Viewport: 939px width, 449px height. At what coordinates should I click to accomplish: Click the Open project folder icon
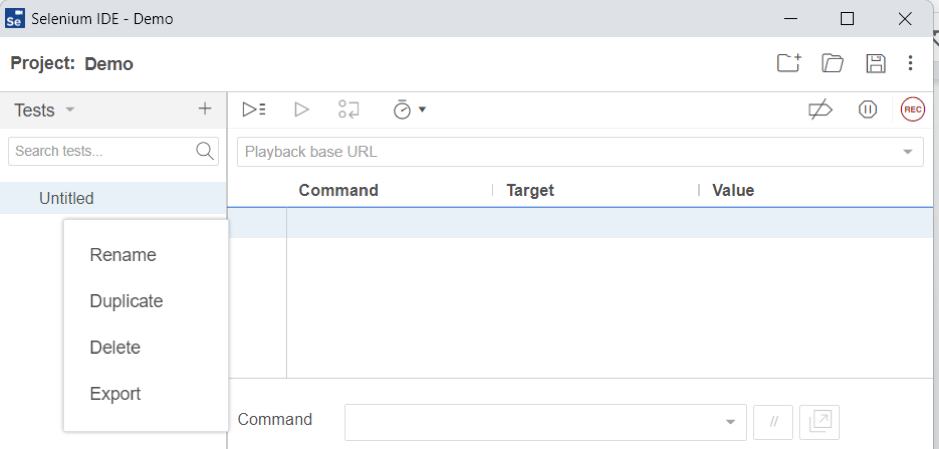coord(832,64)
